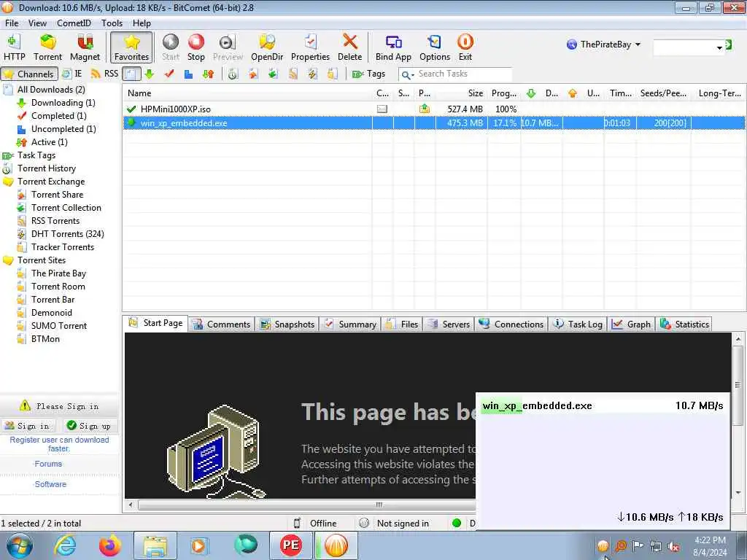Filter by completed tasks red checkmark icon
Screen dimensions: 747x560
(169, 74)
